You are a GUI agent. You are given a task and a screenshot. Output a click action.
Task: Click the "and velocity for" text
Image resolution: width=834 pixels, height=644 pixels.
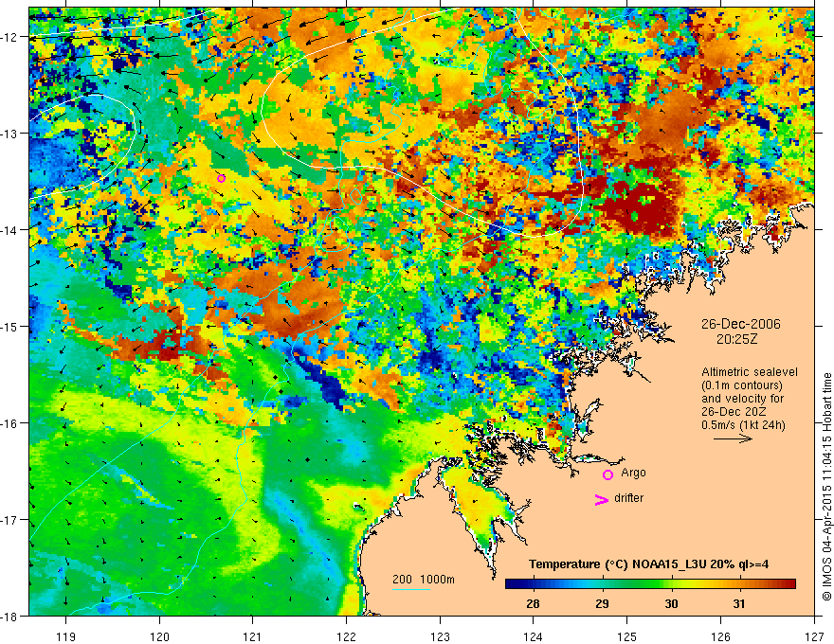[x=742, y=399]
